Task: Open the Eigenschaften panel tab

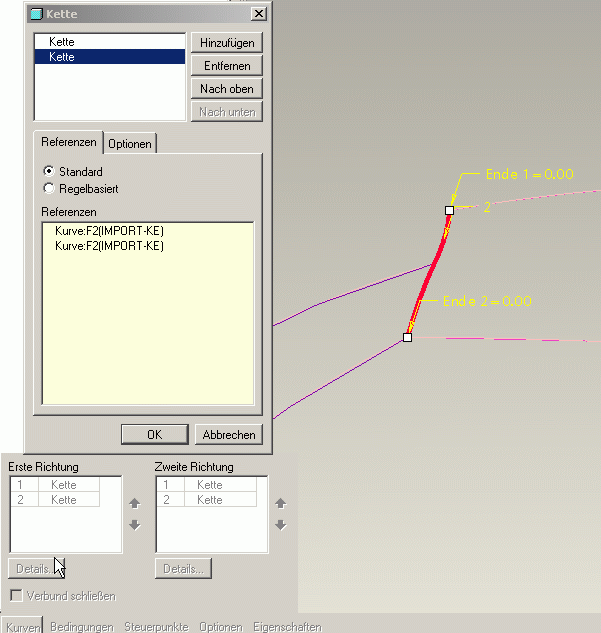Action: coord(287,627)
